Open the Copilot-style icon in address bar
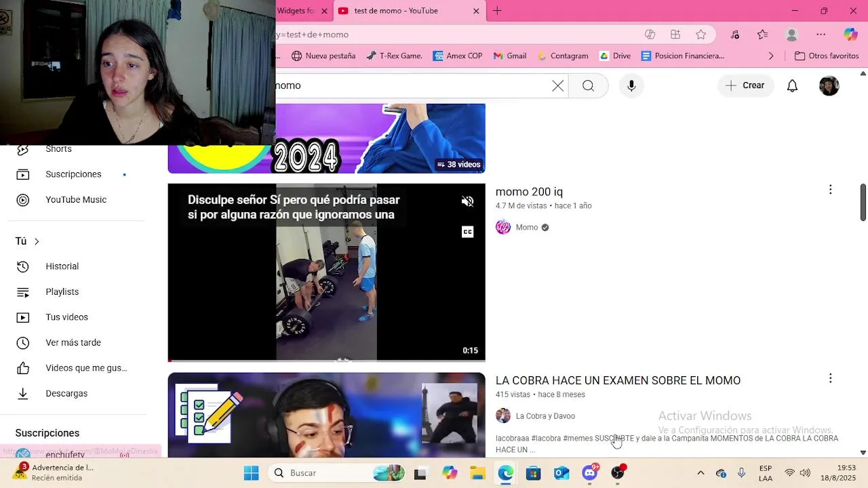 click(650, 35)
